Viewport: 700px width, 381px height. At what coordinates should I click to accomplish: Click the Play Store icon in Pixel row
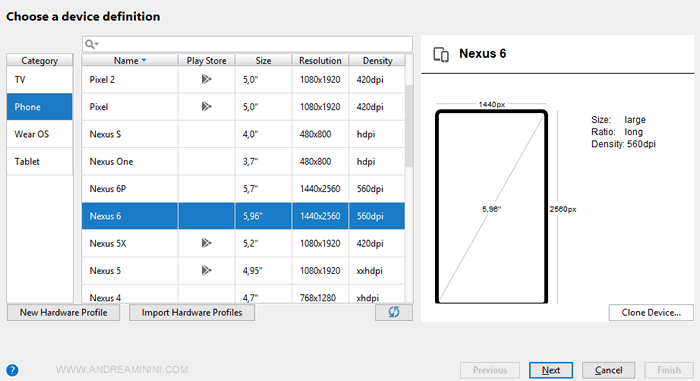[206, 107]
